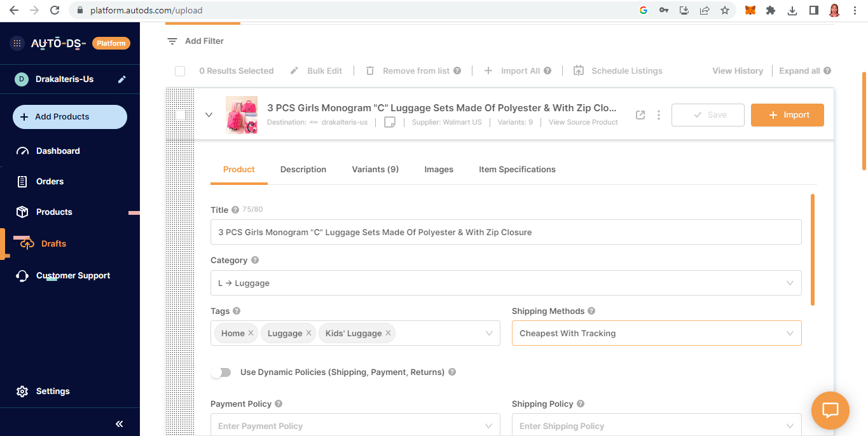Open View History

pos(738,71)
